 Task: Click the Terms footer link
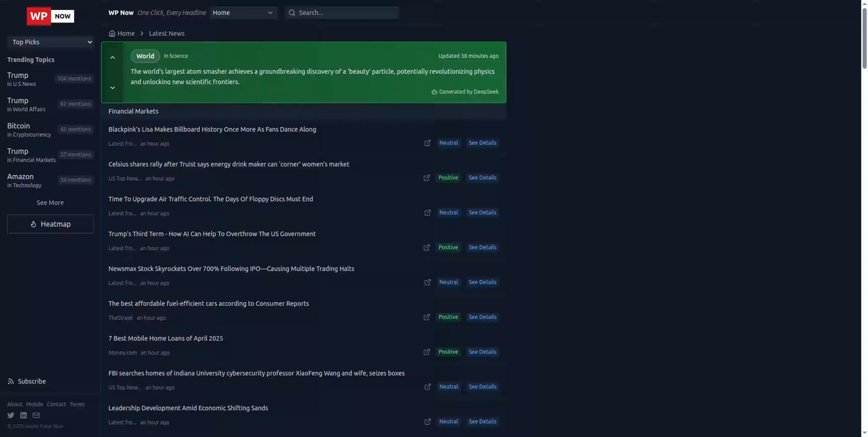point(77,404)
